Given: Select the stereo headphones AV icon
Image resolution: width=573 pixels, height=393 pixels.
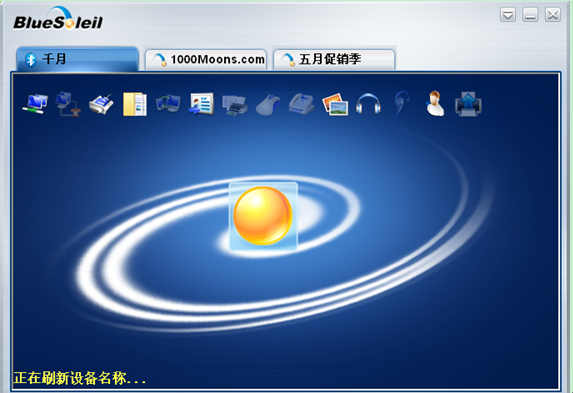Looking at the screenshot, I should (368, 103).
